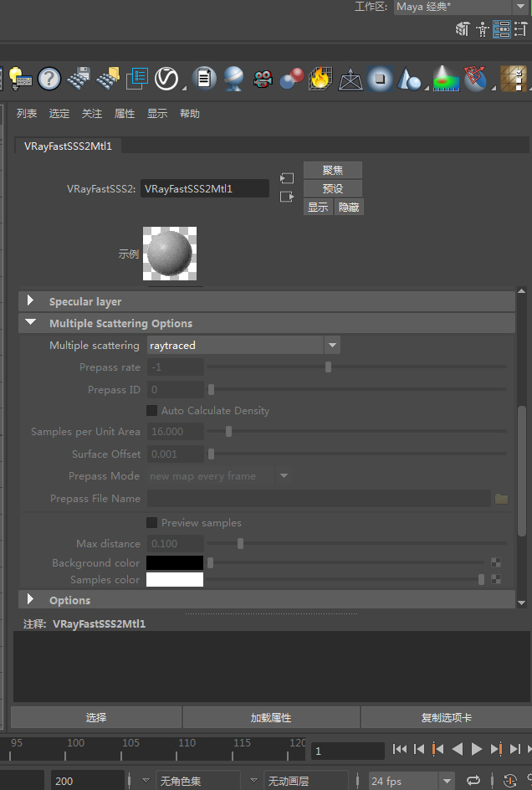Click the blue sphere on stand icon
Viewport: 532px width, 790px height.
tap(233, 79)
